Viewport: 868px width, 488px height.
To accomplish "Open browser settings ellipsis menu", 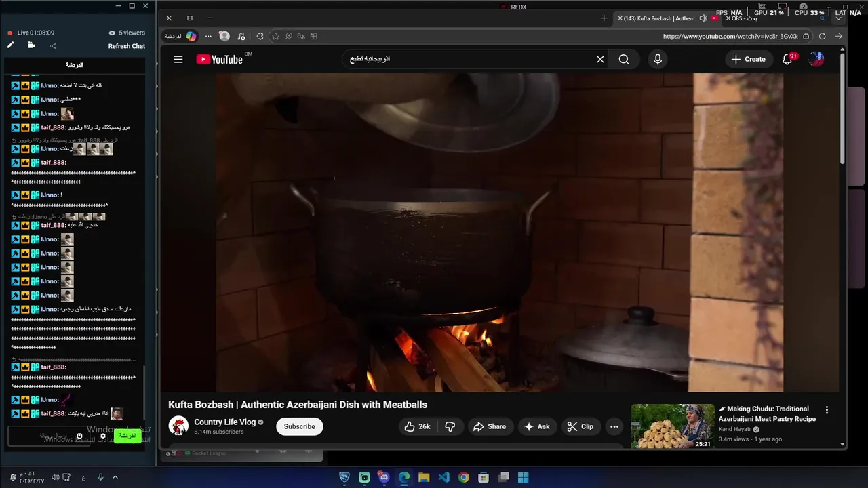I will 208,36.
